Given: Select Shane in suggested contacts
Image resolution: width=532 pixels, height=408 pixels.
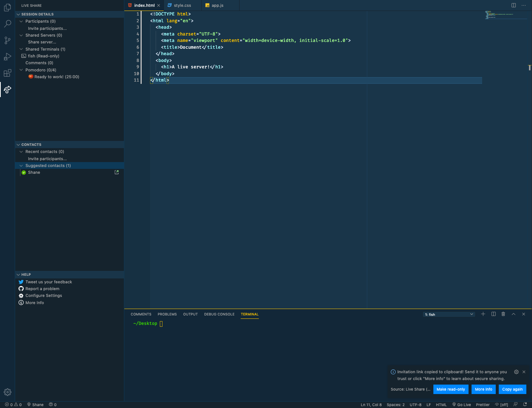Looking at the screenshot, I should 34,172.
